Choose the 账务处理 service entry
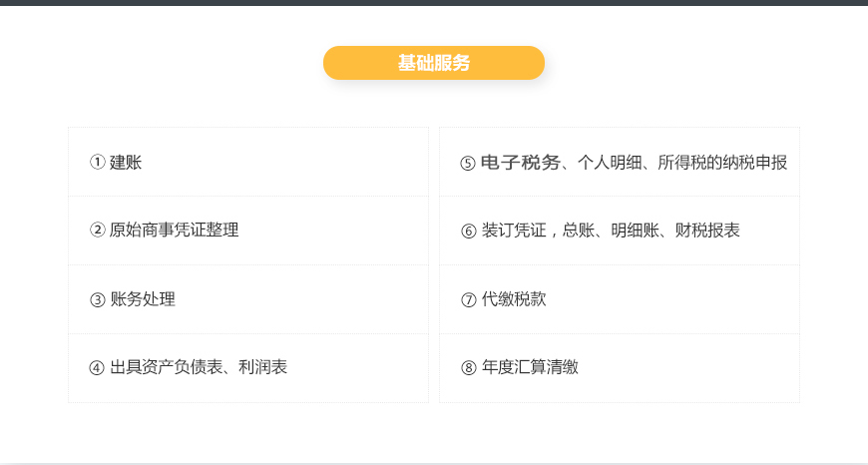868x465 pixels. (143, 299)
